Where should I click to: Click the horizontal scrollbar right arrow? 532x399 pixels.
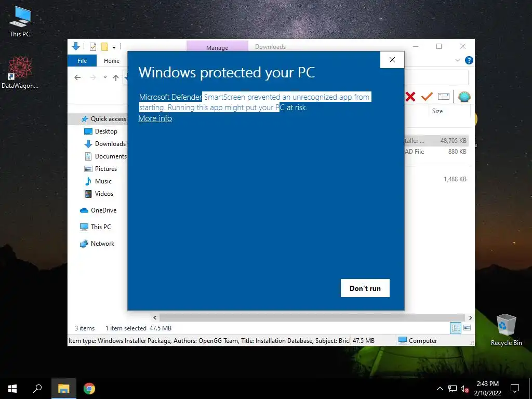(x=470, y=318)
